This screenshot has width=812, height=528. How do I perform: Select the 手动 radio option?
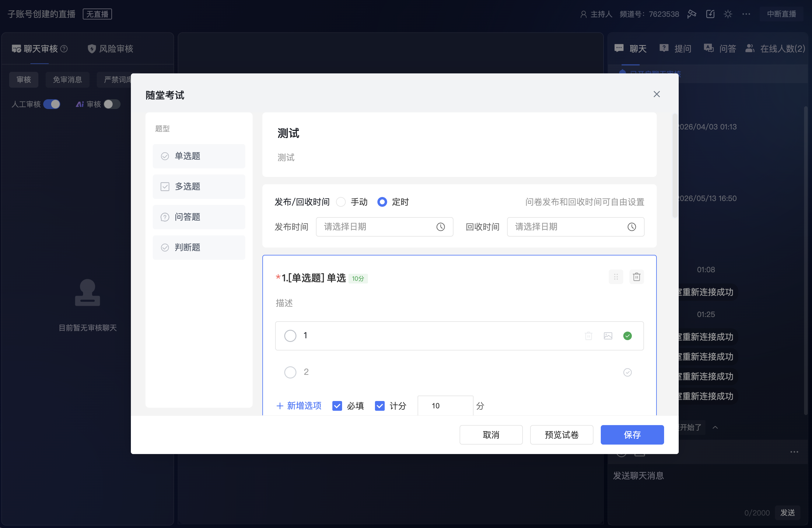(341, 202)
